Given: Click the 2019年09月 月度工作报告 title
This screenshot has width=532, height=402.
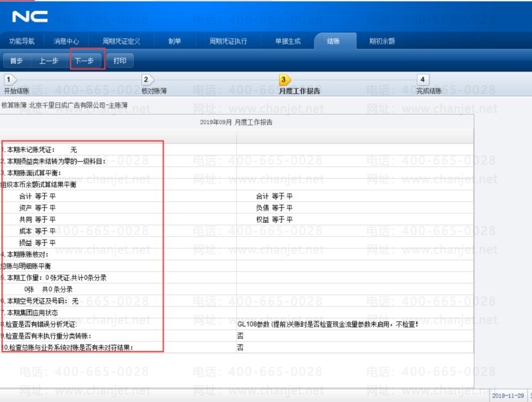Looking at the screenshot, I should (x=236, y=122).
